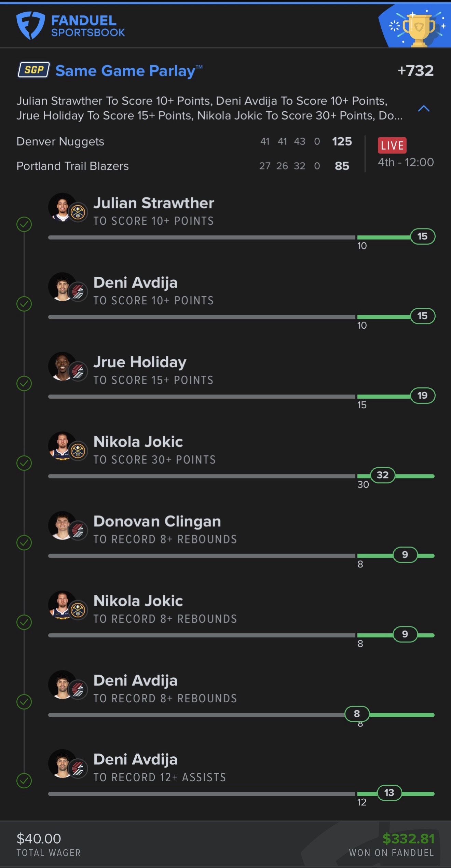Screen dimensions: 451x868
Task: Click the +732 parlay odds
Action: [415, 71]
